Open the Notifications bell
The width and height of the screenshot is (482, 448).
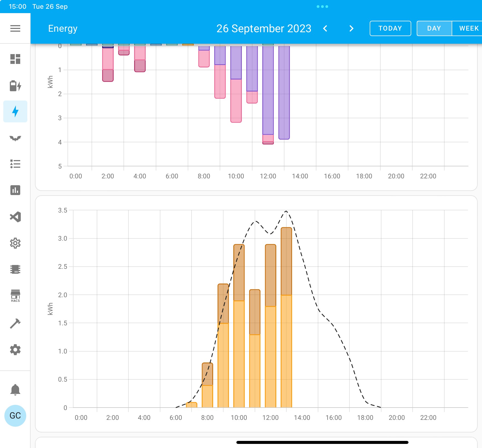[x=15, y=390]
